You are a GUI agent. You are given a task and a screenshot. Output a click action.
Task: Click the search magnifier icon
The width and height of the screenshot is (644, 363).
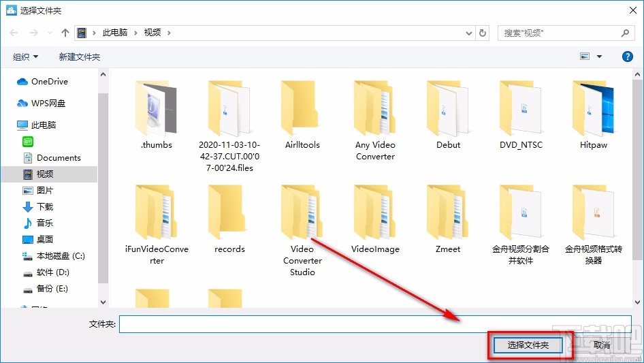625,33
